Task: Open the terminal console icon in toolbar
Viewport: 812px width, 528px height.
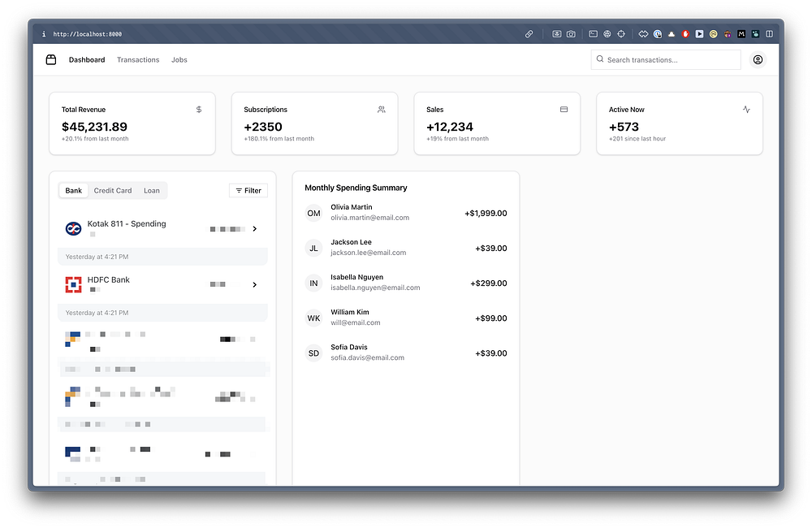Action: [x=593, y=33]
